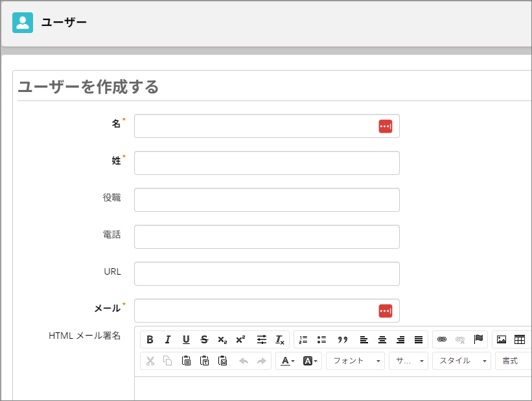Viewport: 532px width, 401px height.
Task: Open the 書式 format menu
Action: 513,361
